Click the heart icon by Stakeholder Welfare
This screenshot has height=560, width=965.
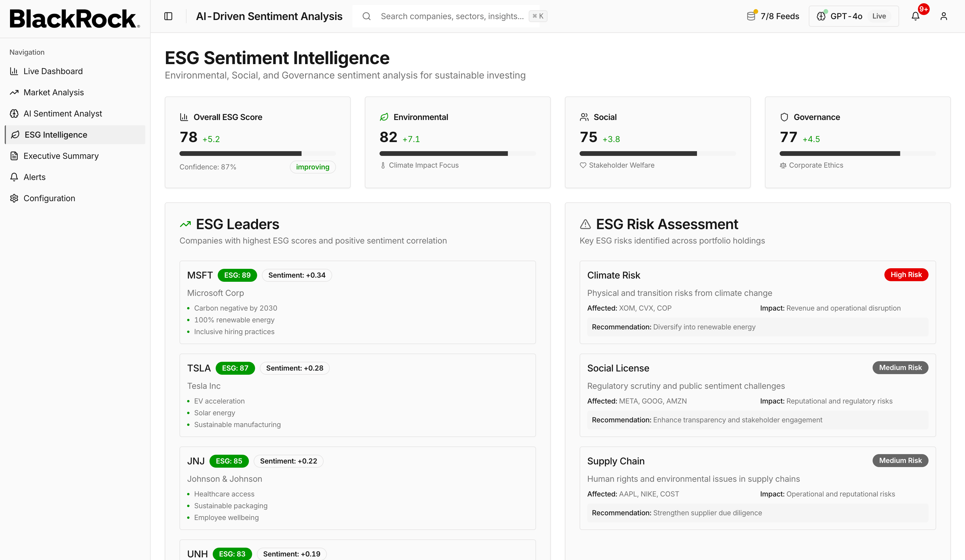583,165
